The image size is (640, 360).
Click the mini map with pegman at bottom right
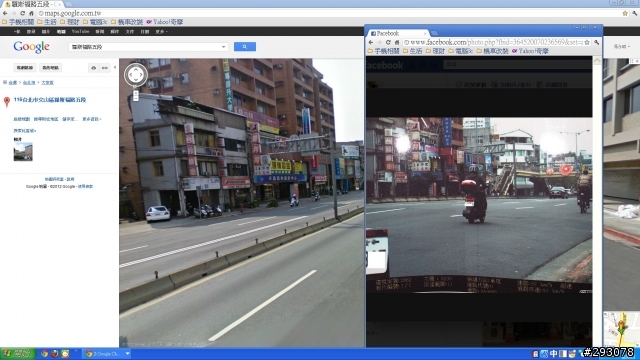click(621, 329)
